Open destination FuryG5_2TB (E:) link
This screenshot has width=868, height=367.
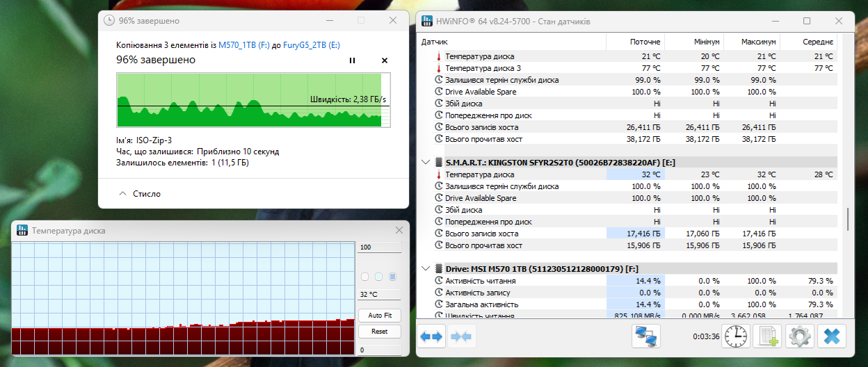coord(313,45)
